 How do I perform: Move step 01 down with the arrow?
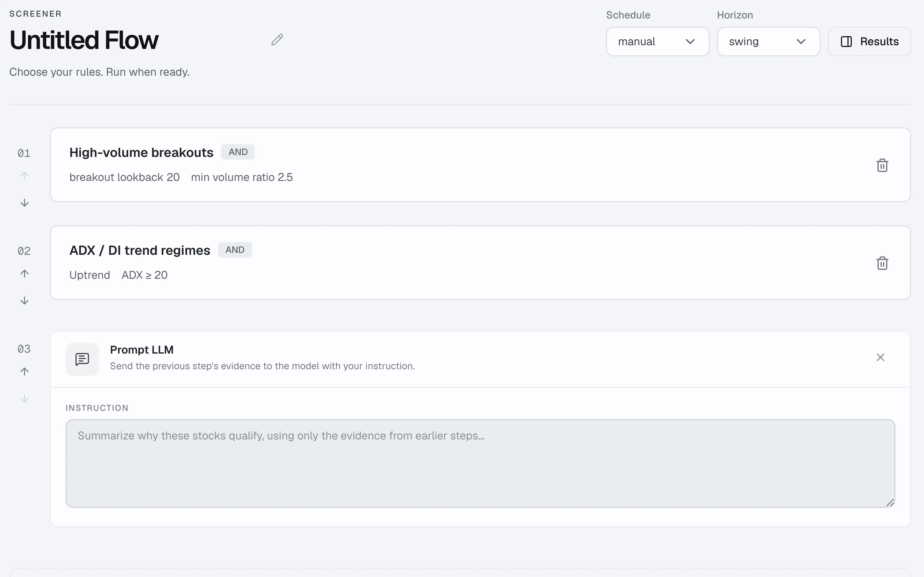tap(24, 202)
